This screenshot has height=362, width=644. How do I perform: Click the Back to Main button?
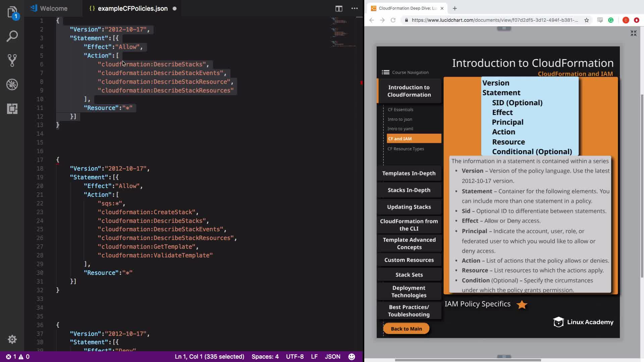point(406,328)
